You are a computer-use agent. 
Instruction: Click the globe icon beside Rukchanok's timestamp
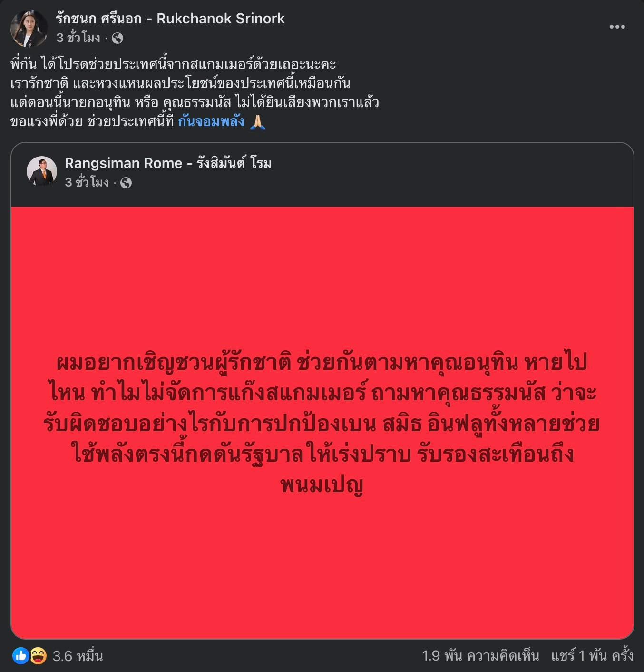coord(117,38)
